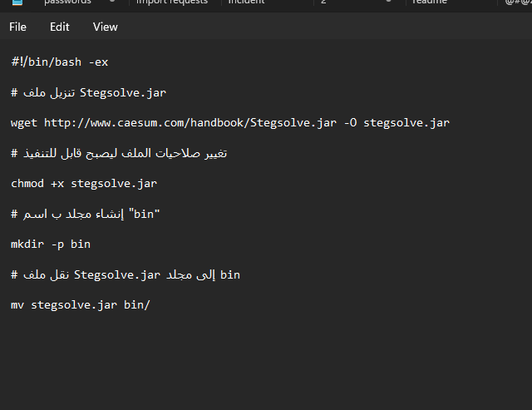532x410 pixels.
Task: Click the empty editor area below the script
Action: pos(266,363)
